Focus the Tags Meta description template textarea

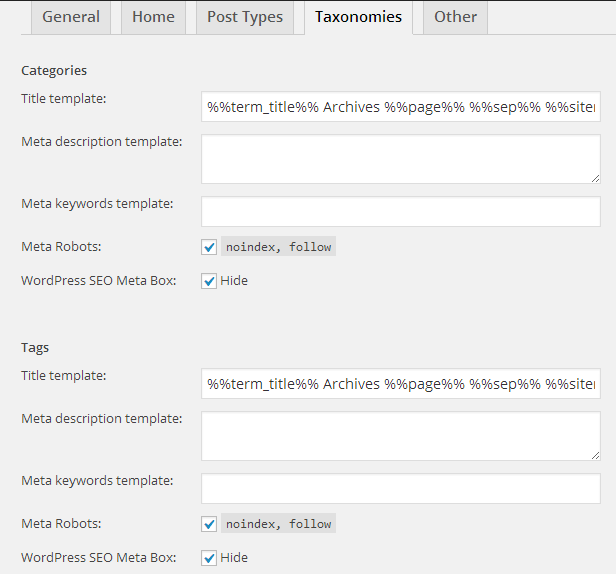pos(401,436)
